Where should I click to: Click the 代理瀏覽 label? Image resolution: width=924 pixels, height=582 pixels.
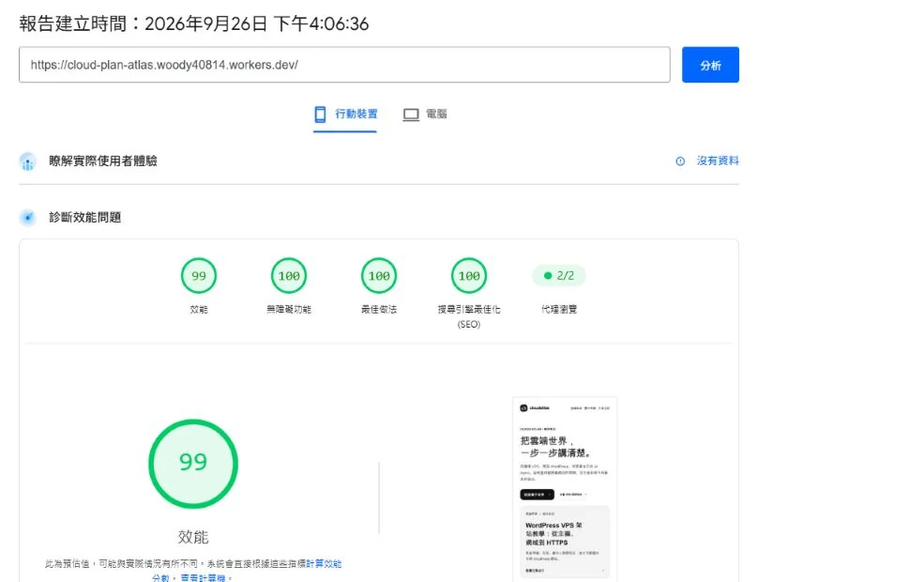559,309
